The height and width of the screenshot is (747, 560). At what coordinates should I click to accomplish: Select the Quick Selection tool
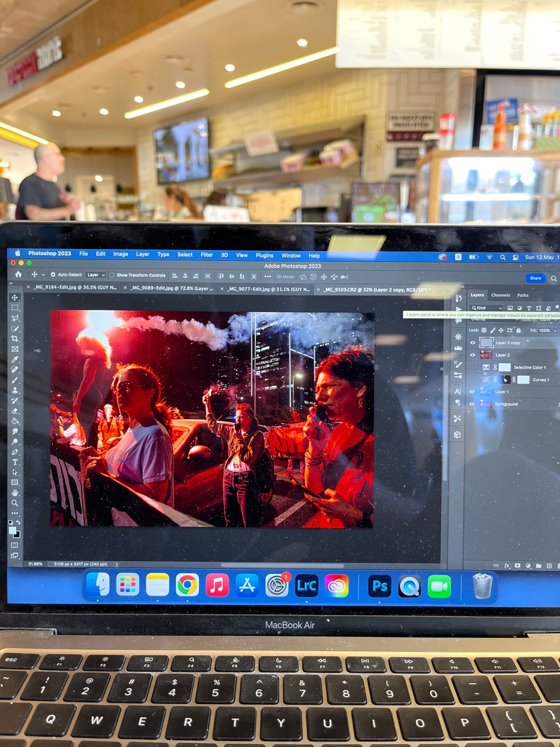click(15, 329)
